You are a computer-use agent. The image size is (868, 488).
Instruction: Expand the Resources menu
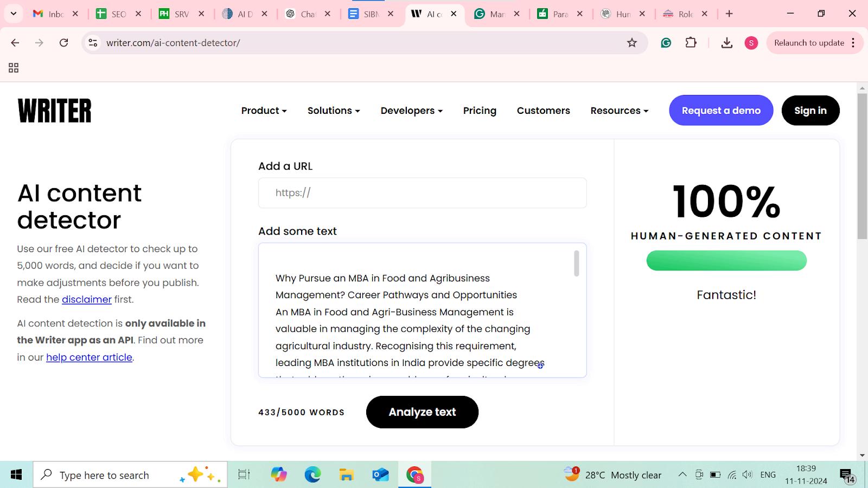click(x=620, y=111)
